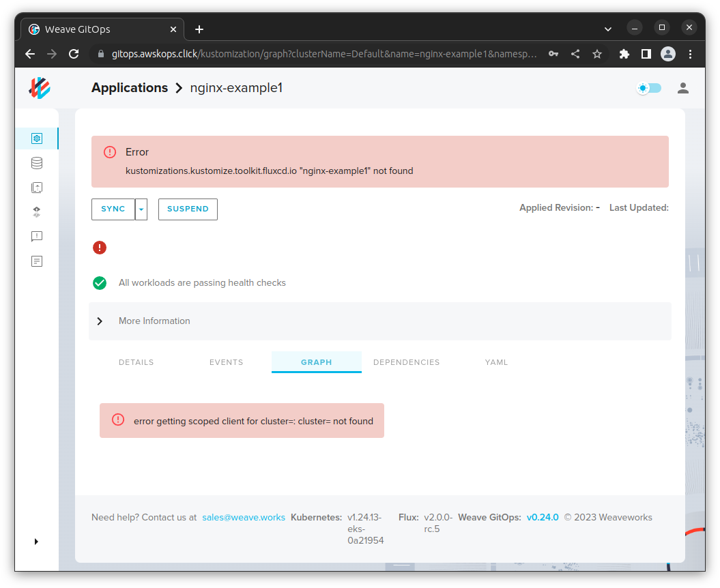Open the Sources database icon in sidebar
Screen dimensions: 720x588
[x=37, y=163]
